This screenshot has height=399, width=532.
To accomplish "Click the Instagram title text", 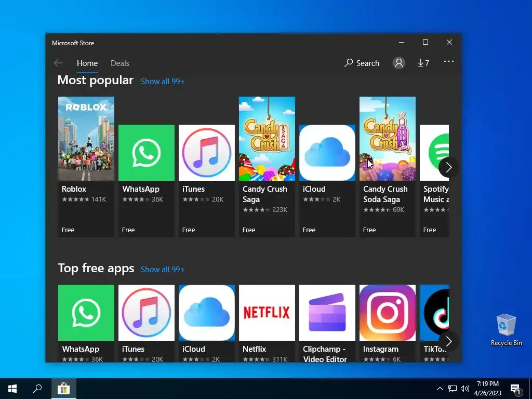I will coord(381,349).
